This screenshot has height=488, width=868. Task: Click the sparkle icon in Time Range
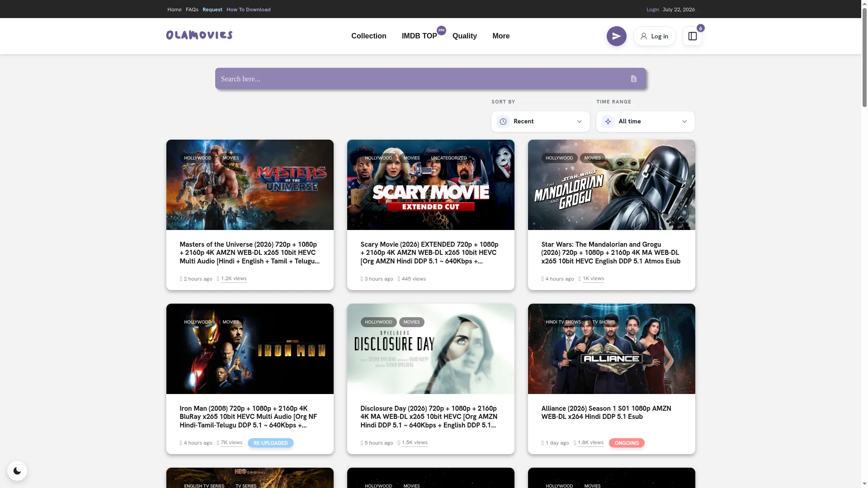click(x=608, y=122)
